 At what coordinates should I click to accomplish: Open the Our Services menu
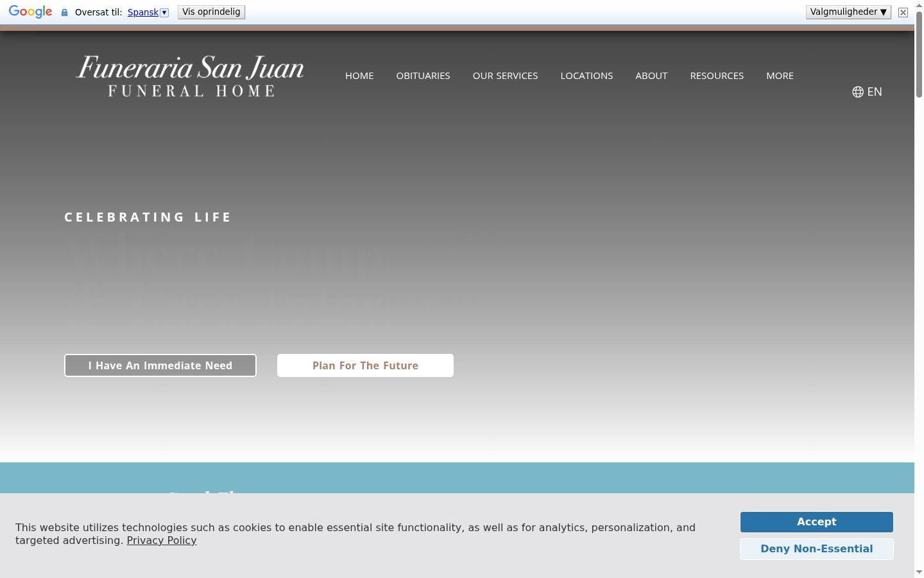coord(505,76)
